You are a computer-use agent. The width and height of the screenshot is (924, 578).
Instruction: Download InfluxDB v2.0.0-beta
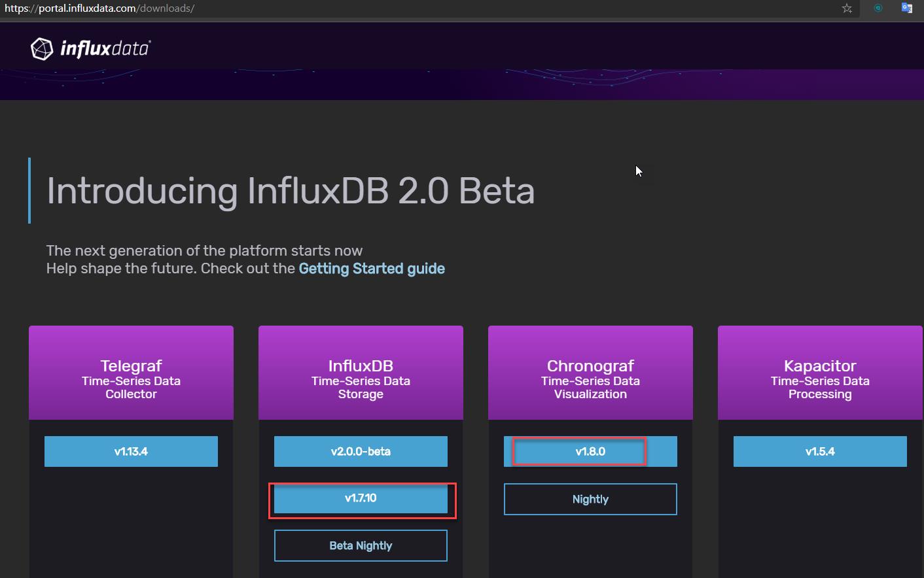(361, 451)
